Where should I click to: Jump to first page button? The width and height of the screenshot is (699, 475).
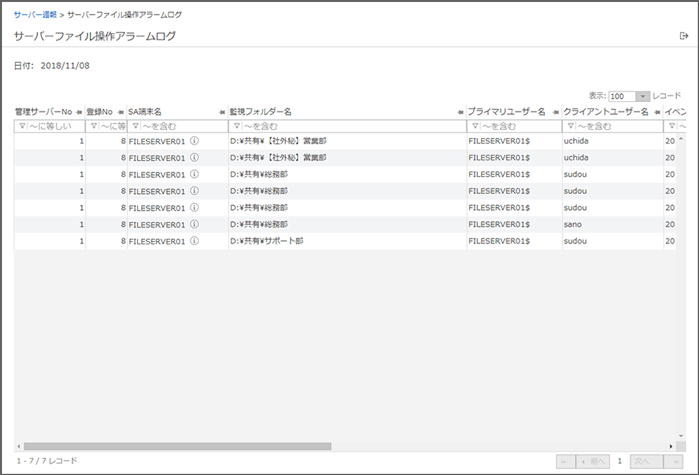click(x=565, y=461)
